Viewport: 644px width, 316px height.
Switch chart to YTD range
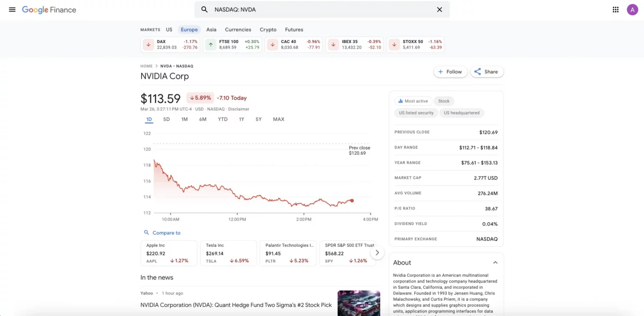pyautogui.click(x=222, y=119)
